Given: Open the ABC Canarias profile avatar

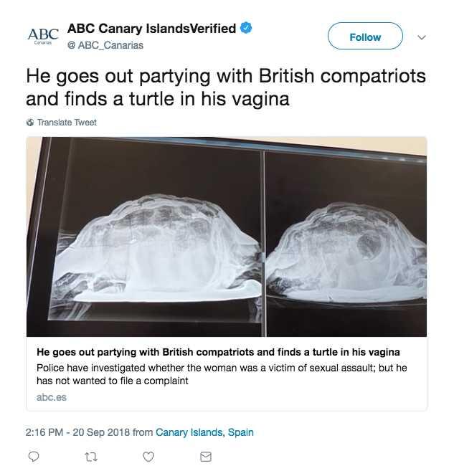Looking at the screenshot, I should (43, 36).
